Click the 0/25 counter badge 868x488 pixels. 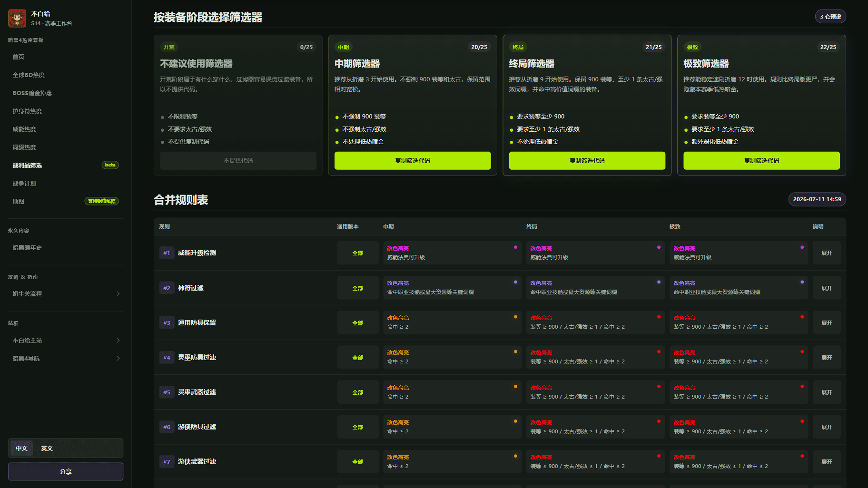tap(306, 47)
